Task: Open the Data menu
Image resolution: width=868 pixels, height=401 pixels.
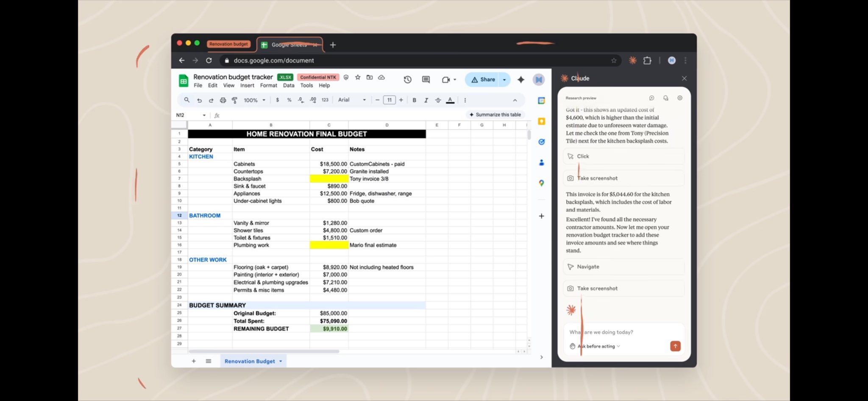Action: 288,85
